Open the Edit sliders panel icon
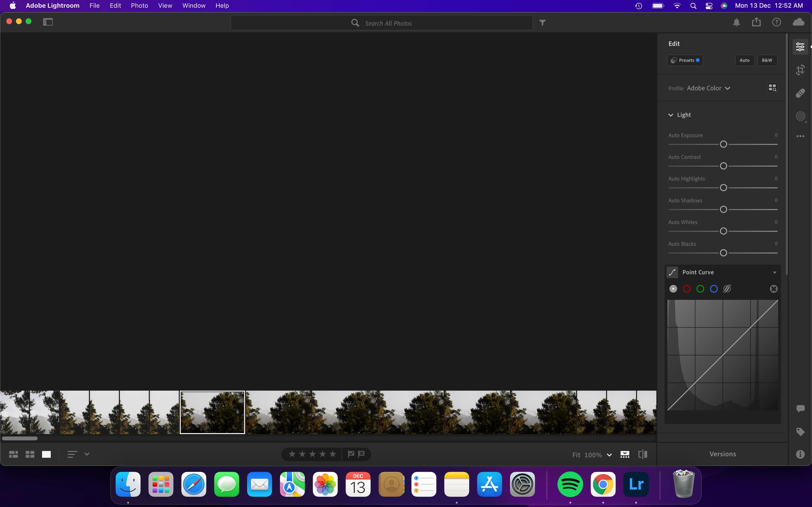 (800, 47)
